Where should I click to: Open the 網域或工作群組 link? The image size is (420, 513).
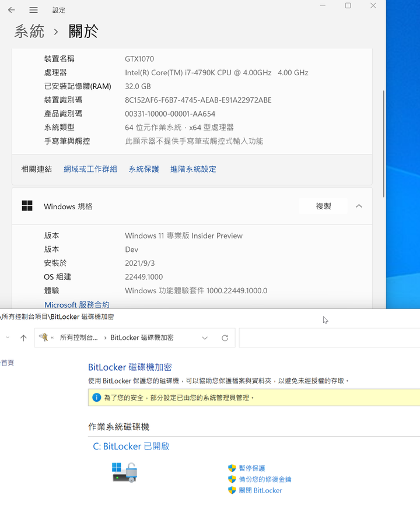(90, 169)
